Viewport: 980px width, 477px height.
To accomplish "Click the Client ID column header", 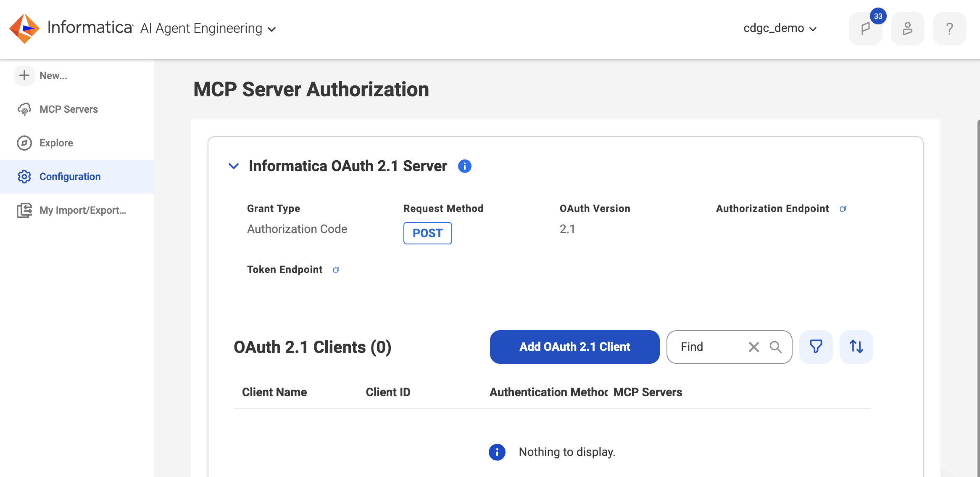I will pyautogui.click(x=388, y=392).
